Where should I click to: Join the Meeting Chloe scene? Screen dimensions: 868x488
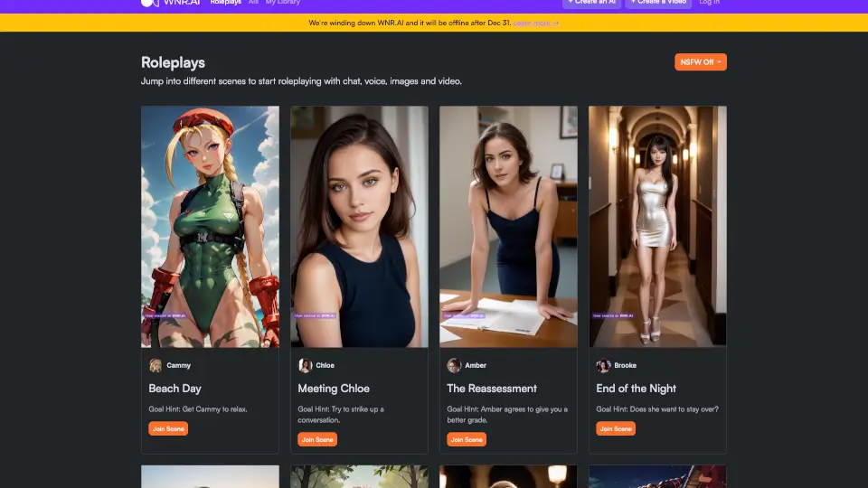pyautogui.click(x=317, y=439)
